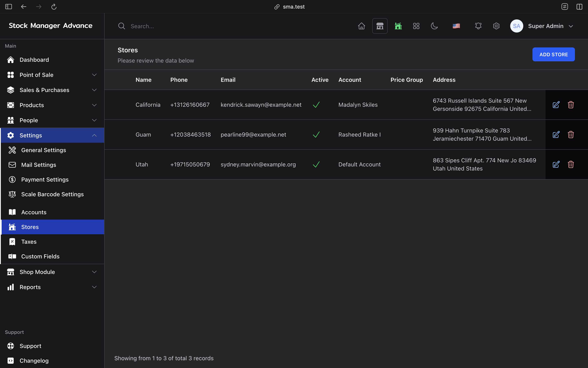Screen dimensions: 588x368
Task: Expand the People menu chevron
Action: [94, 120]
